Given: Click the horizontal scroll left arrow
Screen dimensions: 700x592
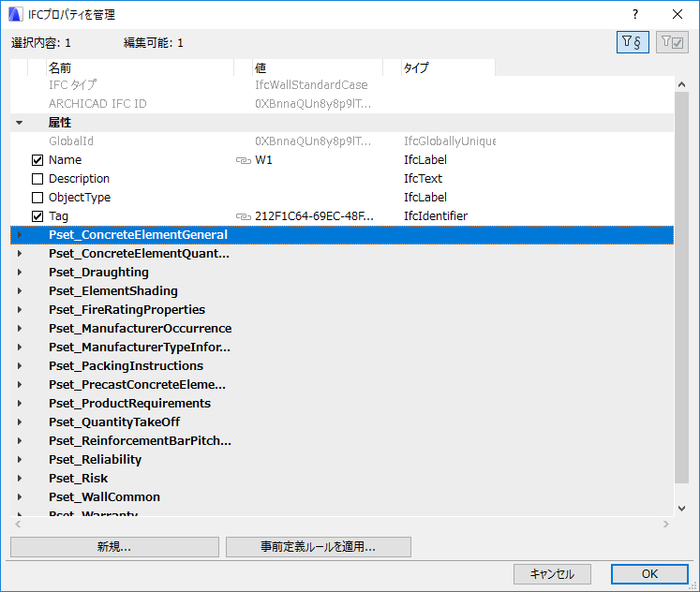Looking at the screenshot, I should pos(18,525).
